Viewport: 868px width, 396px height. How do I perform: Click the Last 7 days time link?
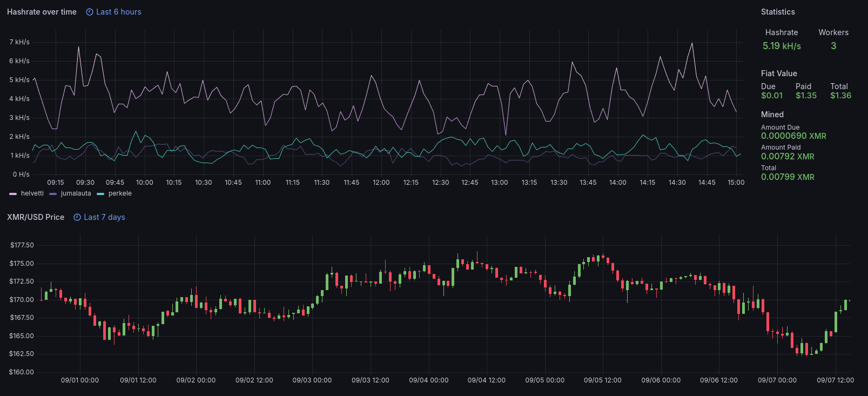point(104,217)
